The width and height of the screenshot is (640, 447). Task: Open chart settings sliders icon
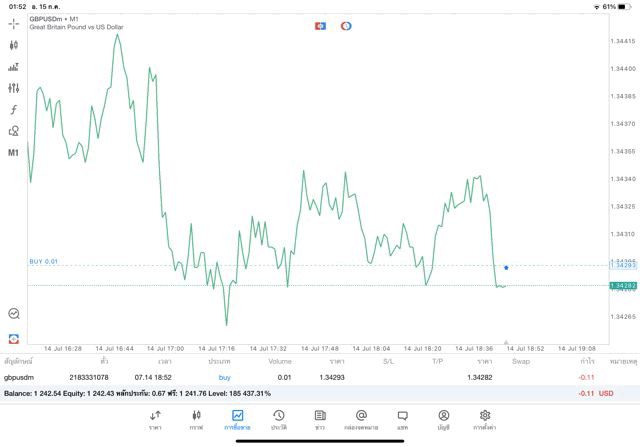[x=14, y=88]
